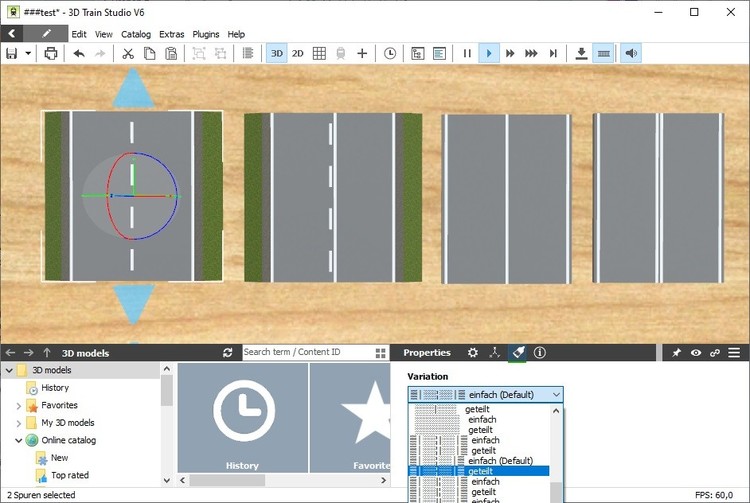Expand the Favorites tree node

coord(19,406)
